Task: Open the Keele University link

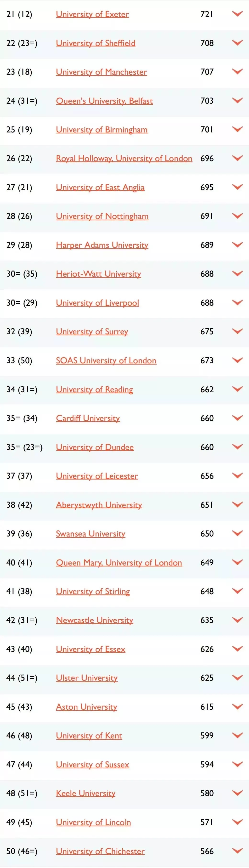Action: 85,793
